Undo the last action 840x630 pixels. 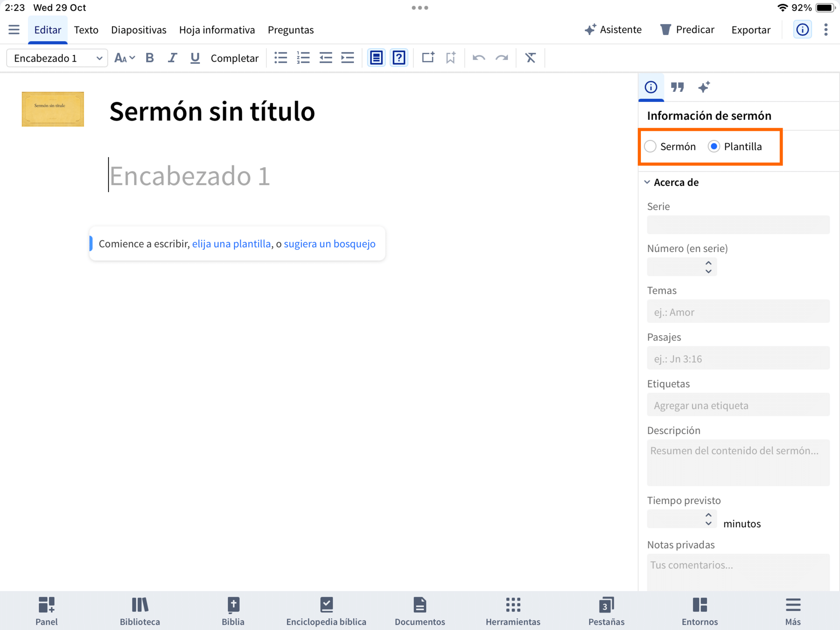(479, 58)
